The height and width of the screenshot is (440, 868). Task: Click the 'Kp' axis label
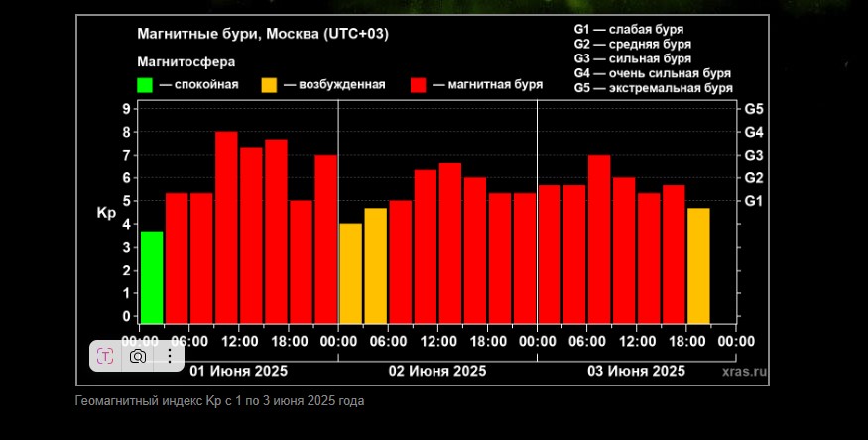pyautogui.click(x=106, y=213)
